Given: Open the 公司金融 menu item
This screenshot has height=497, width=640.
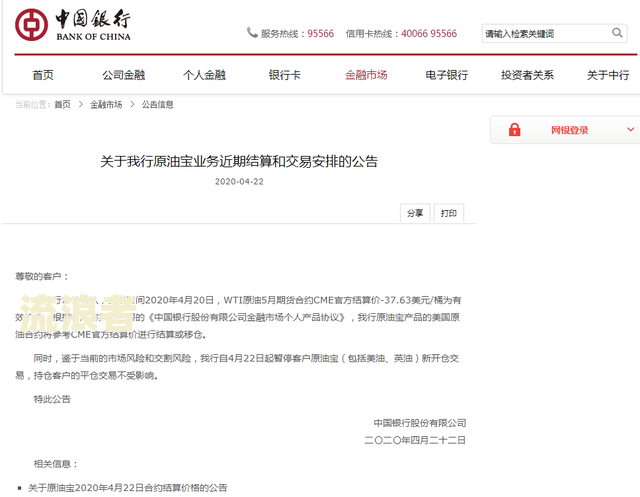Looking at the screenshot, I should coord(124,75).
